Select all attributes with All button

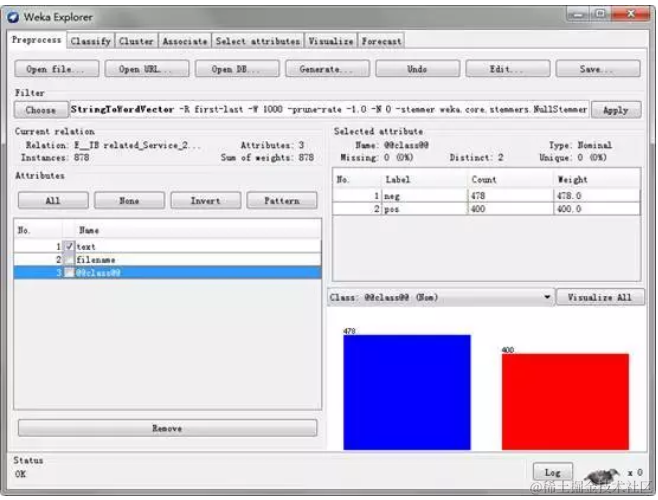pos(53,200)
